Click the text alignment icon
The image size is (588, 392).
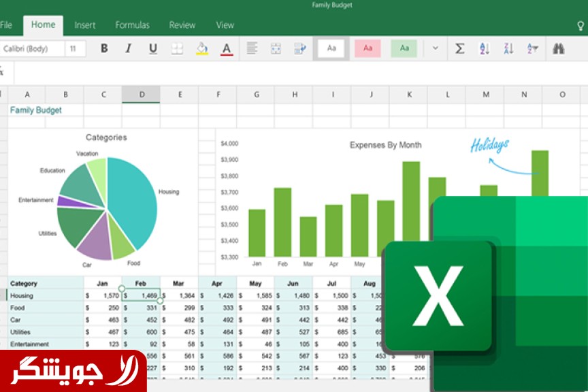[252, 48]
